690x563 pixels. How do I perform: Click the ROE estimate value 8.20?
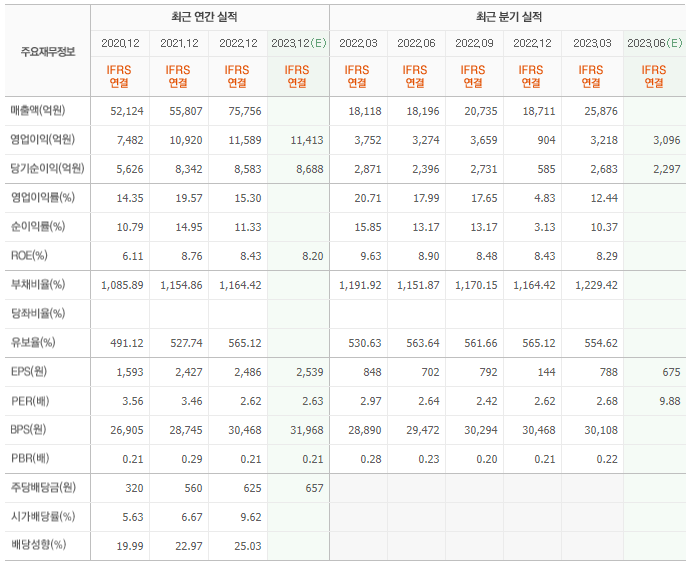coord(313,256)
